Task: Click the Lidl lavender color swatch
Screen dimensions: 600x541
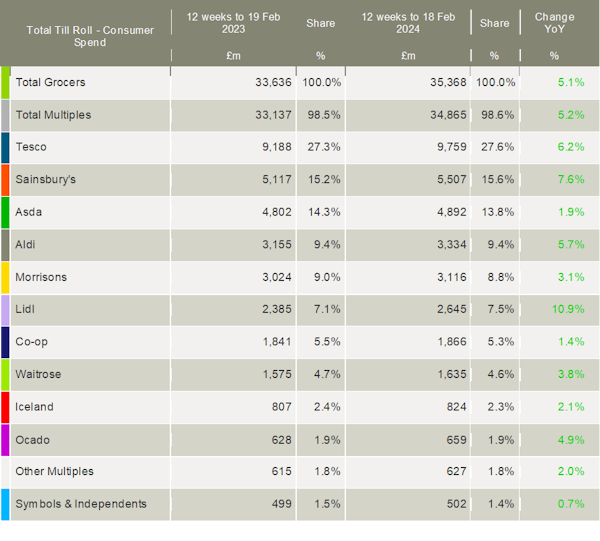Action: pyautogui.click(x=5, y=310)
